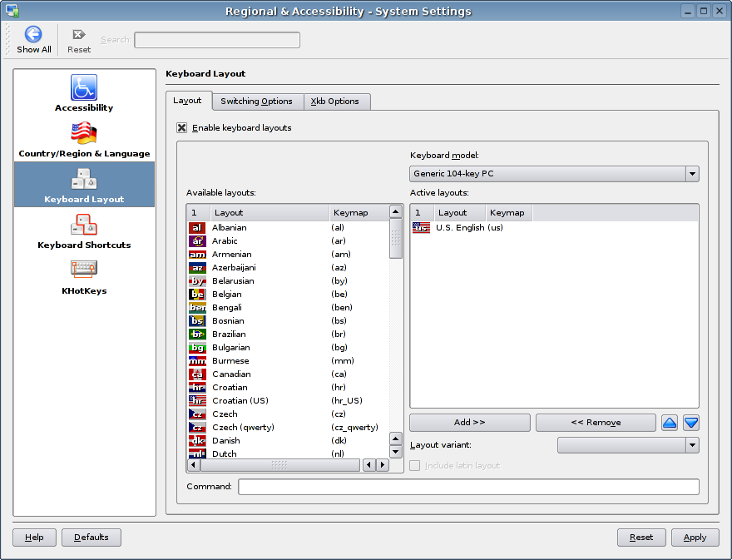This screenshot has width=732, height=560.
Task: Sort available layouts by Keymap column header
Action: [x=359, y=212]
